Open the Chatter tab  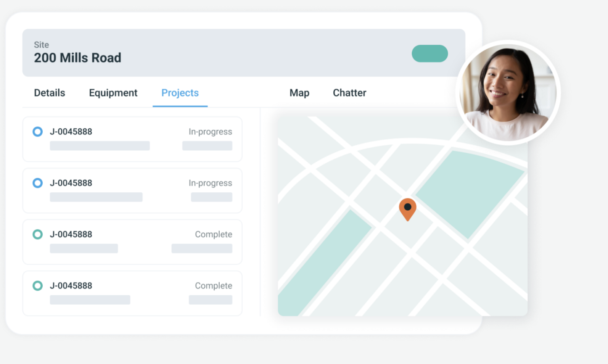349,93
